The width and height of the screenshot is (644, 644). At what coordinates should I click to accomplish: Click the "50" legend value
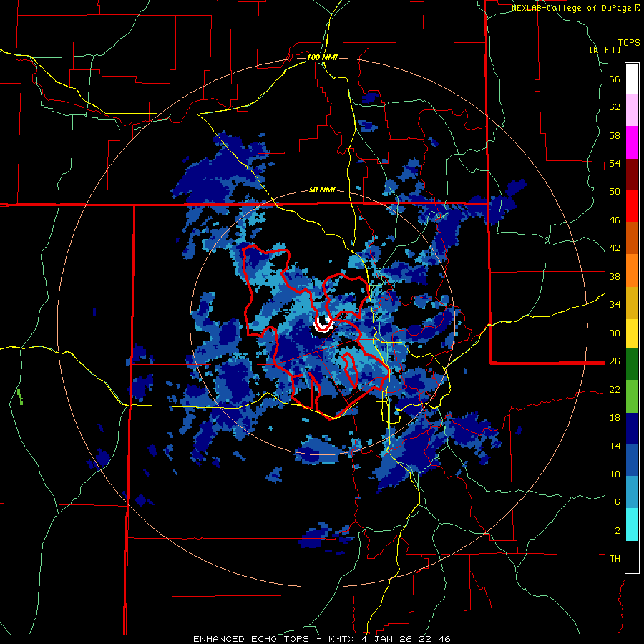pyautogui.click(x=615, y=192)
